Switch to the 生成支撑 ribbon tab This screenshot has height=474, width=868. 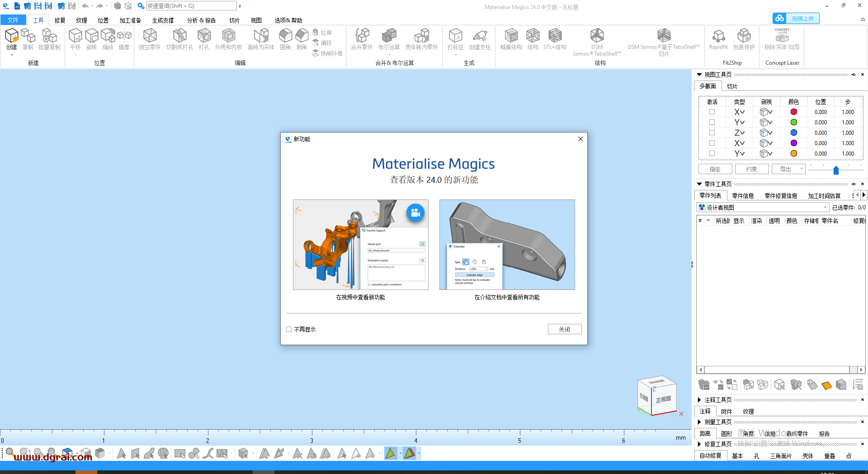click(163, 20)
